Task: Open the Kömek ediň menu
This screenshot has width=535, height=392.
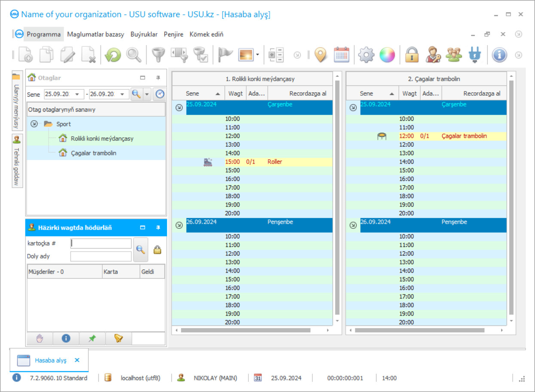Action: click(x=206, y=34)
